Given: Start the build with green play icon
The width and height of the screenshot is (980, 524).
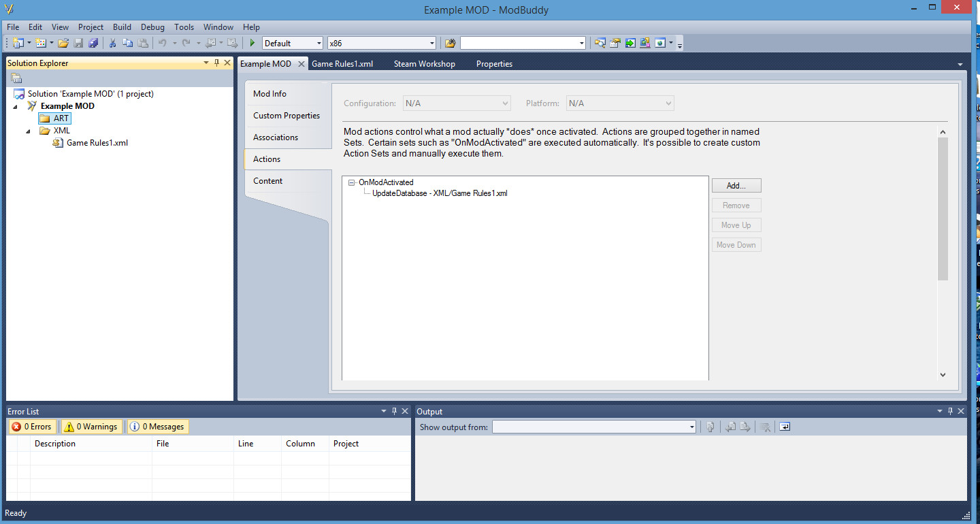Looking at the screenshot, I should (x=252, y=43).
